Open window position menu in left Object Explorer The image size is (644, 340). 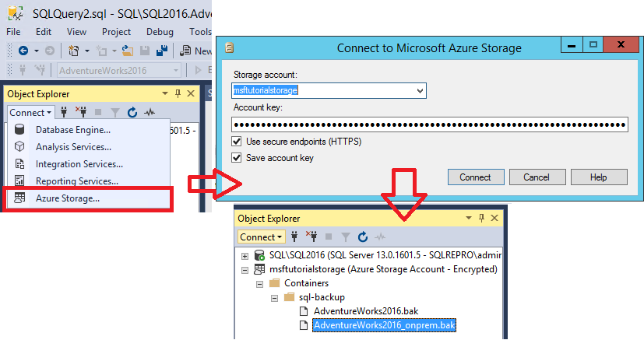click(164, 93)
